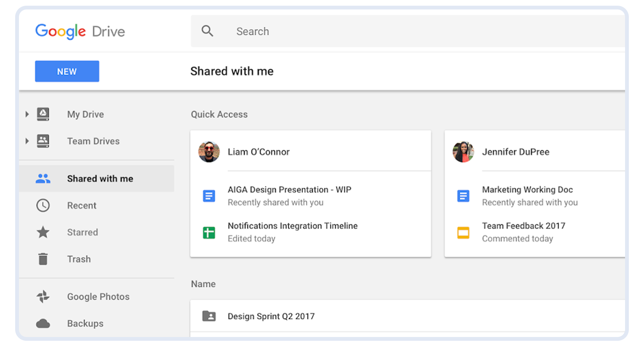
Task: Click Jennifer DuPree's avatar photo
Action: pyautogui.click(x=463, y=152)
